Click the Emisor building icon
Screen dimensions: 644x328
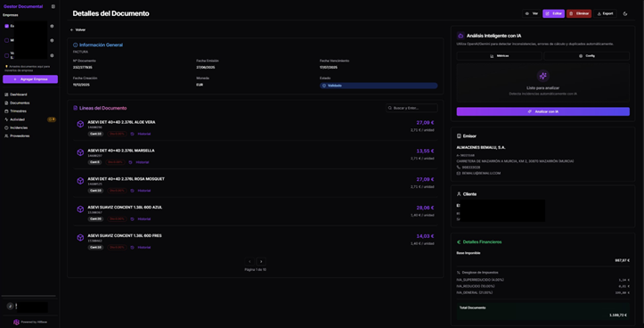[459, 136]
